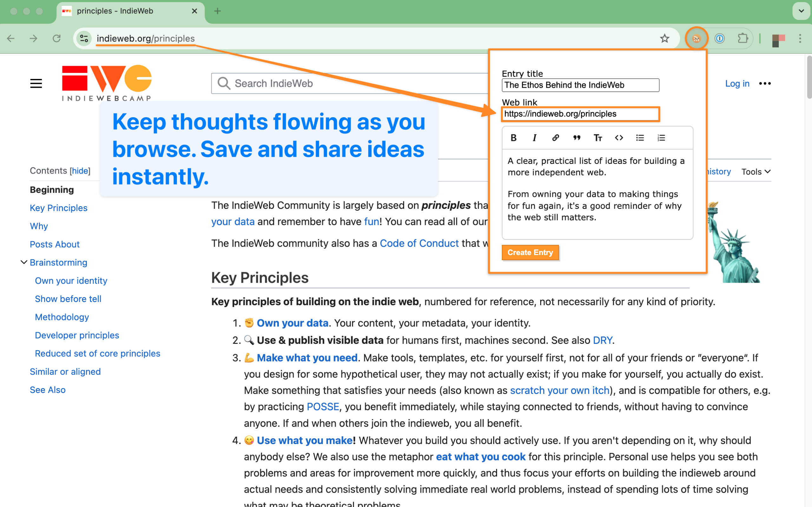Open the Code of Conduct link

click(x=419, y=243)
